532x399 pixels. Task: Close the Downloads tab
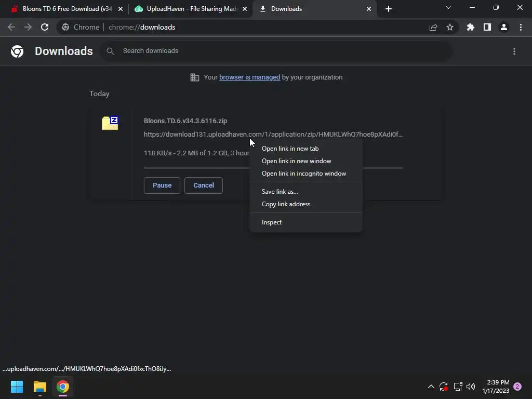point(369,9)
